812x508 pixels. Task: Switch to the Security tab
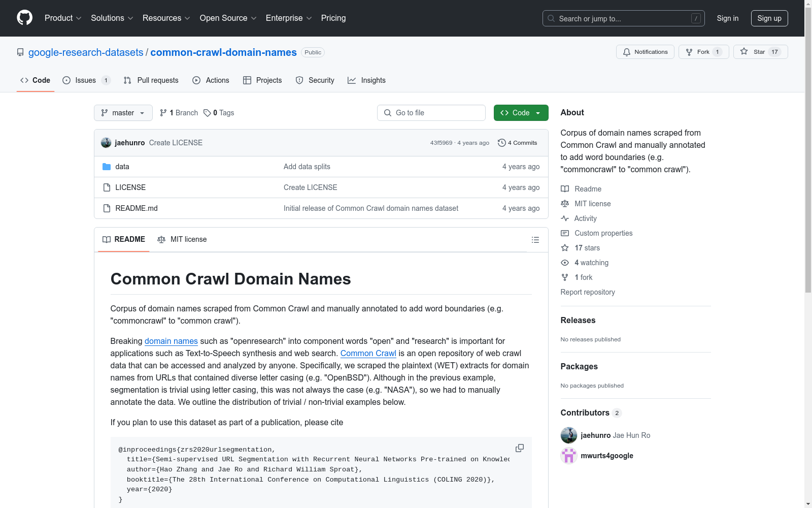click(x=315, y=80)
